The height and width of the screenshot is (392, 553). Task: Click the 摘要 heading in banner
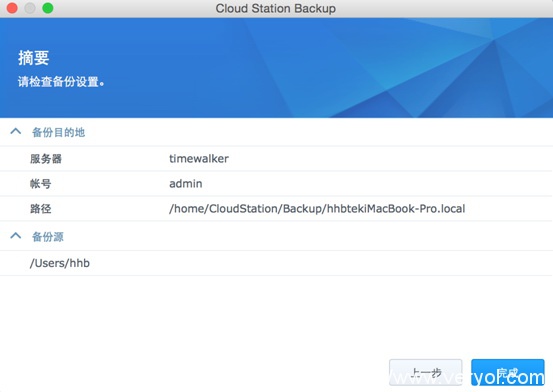pyautogui.click(x=34, y=58)
